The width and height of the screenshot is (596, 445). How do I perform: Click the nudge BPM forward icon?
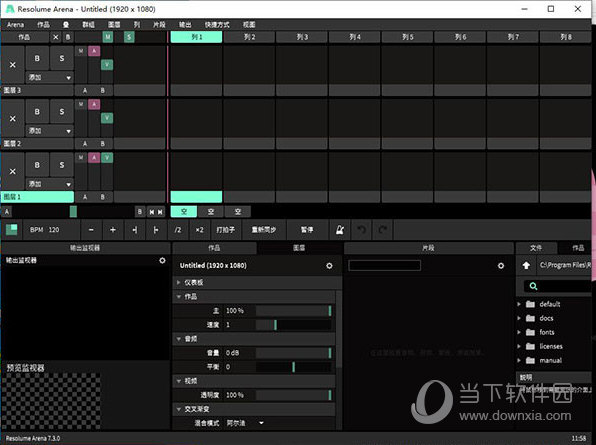tap(156, 230)
